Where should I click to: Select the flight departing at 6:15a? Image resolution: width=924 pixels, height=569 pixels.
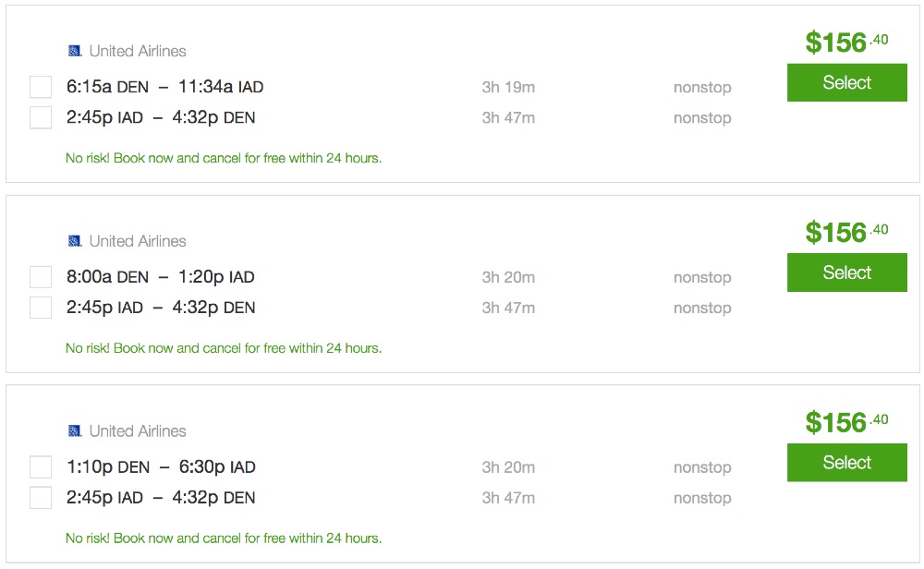(x=846, y=83)
